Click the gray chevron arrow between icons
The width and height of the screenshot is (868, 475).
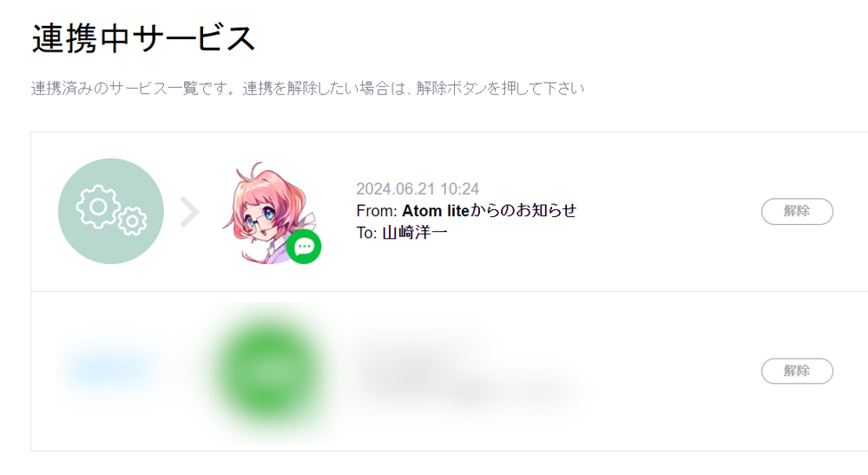click(189, 212)
